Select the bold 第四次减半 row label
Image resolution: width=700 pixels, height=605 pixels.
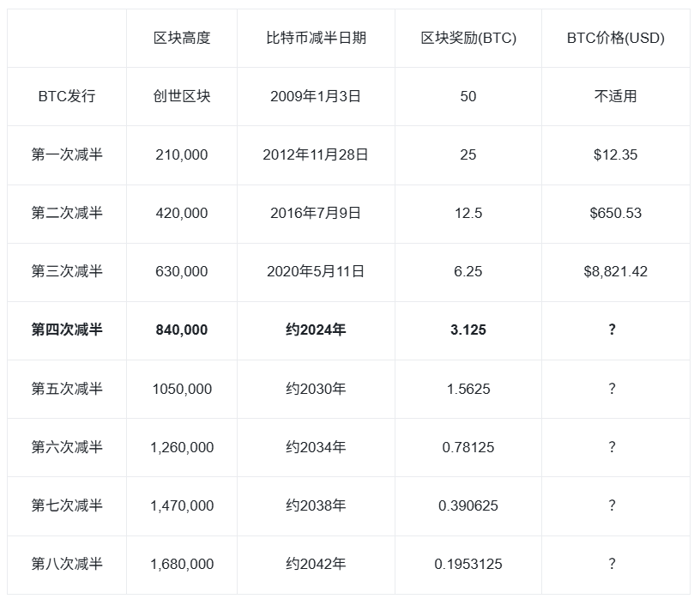[67, 330]
